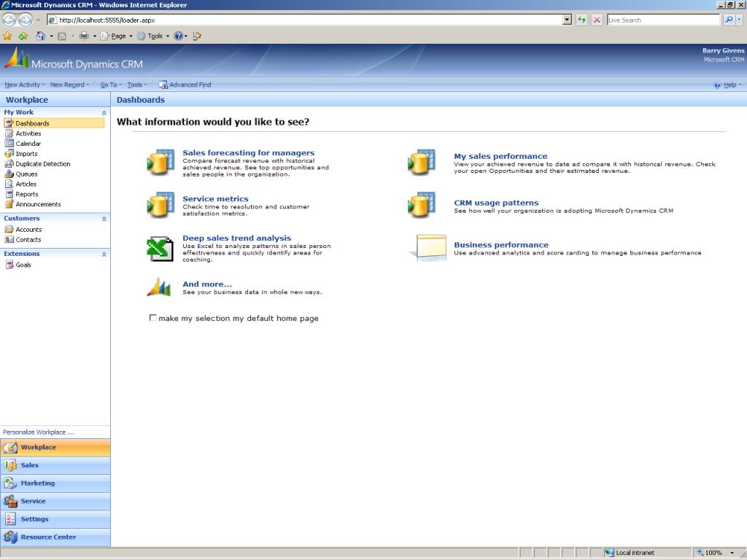Image resolution: width=747 pixels, height=560 pixels.
Task: Click the Accounts folder icon
Action: pos(9,230)
